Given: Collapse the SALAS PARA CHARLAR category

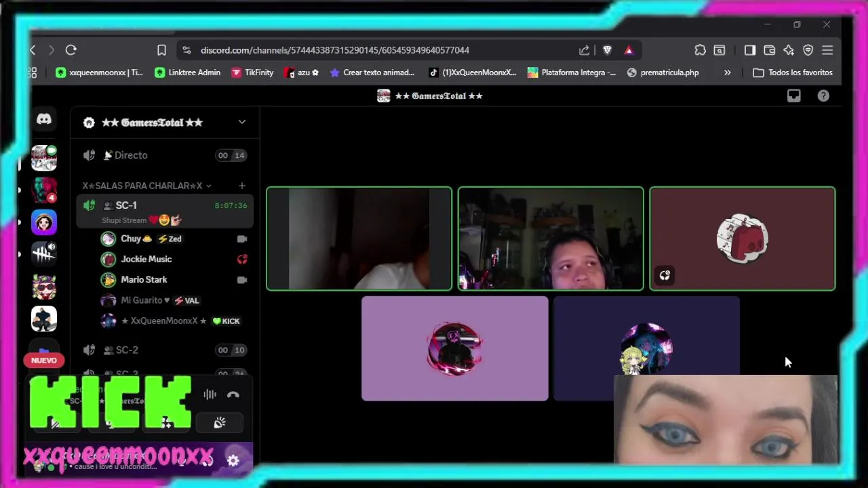Looking at the screenshot, I should click(x=146, y=186).
